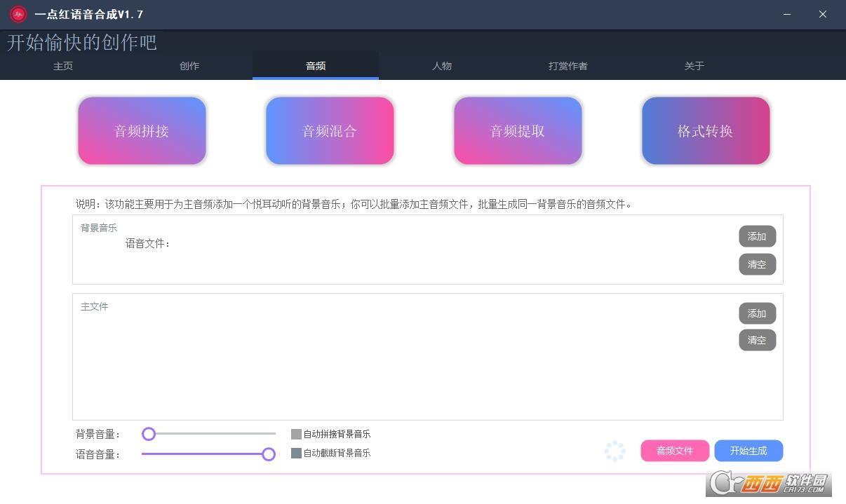Viewport: 846px width, 504px height.
Task: Clear the 背景音乐 file list
Action: [x=757, y=264]
